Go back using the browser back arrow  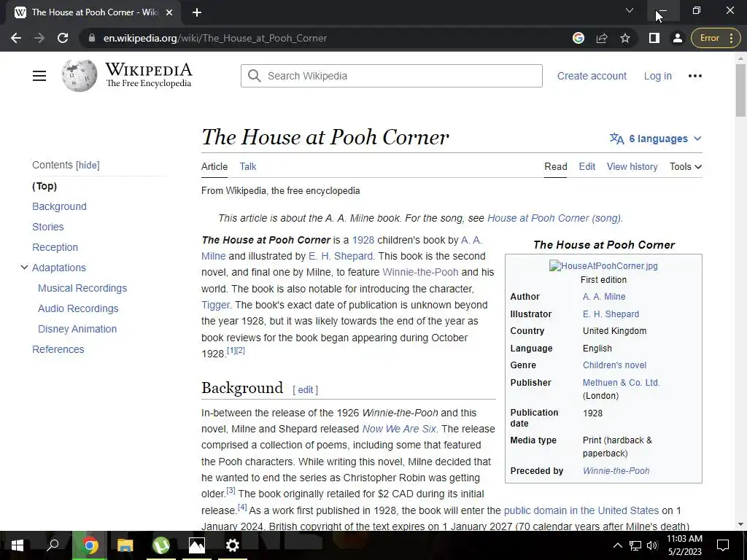(16, 38)
